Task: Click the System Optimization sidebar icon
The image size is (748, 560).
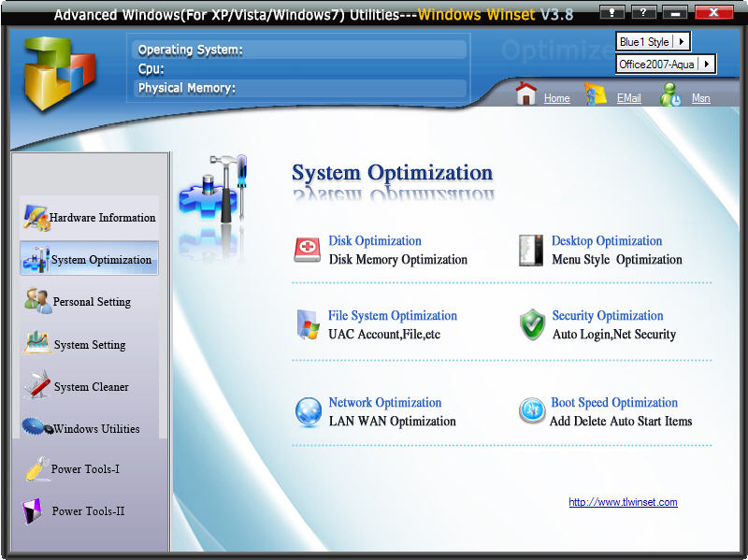Action: tap(36, 259)
